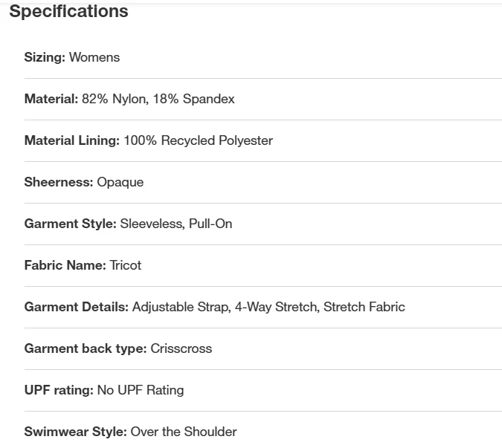The width and height of the screenshot is (502, 448).
Task: Click the Sizing label
Action: pyautogui.click(x=45, y=57)
